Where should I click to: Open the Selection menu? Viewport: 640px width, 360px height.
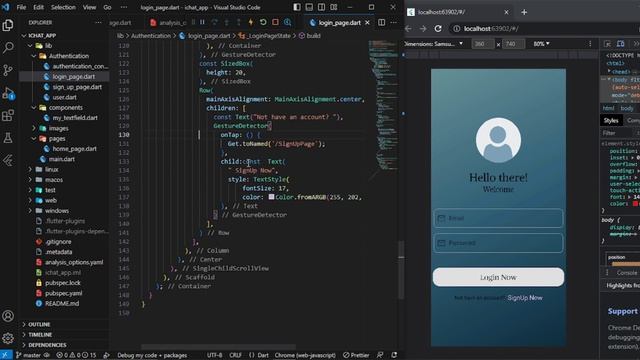point(63,7)
